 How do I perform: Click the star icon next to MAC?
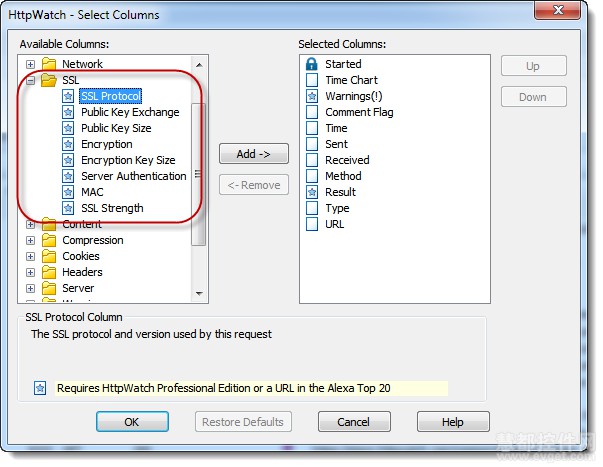pyautogui.click(x=68, y=192)
